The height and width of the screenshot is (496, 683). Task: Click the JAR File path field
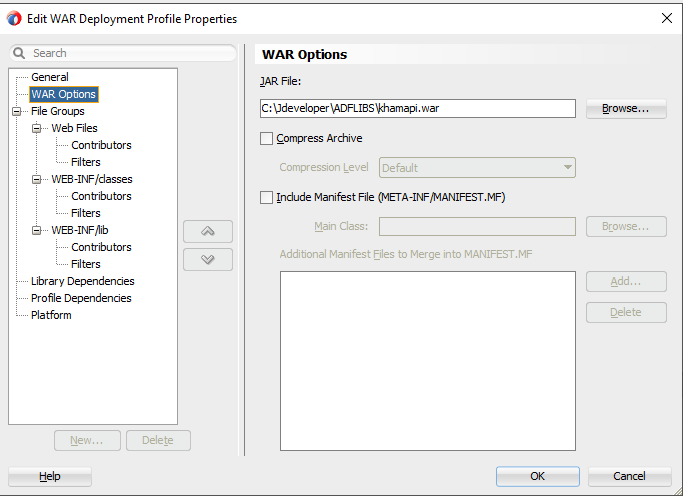coord(418,108)
